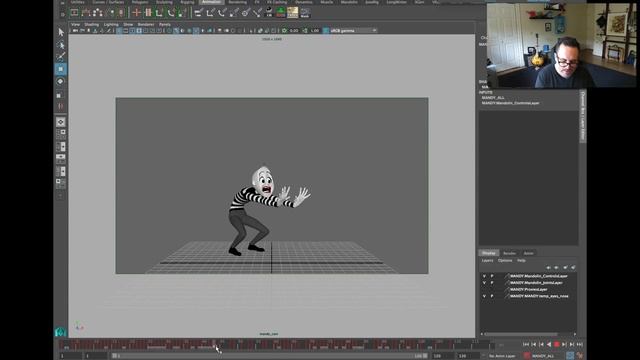Image resolution: width=640 pixels, height=360 pixels.
Task: Go to start of playback range
Action: pos(526,344)
